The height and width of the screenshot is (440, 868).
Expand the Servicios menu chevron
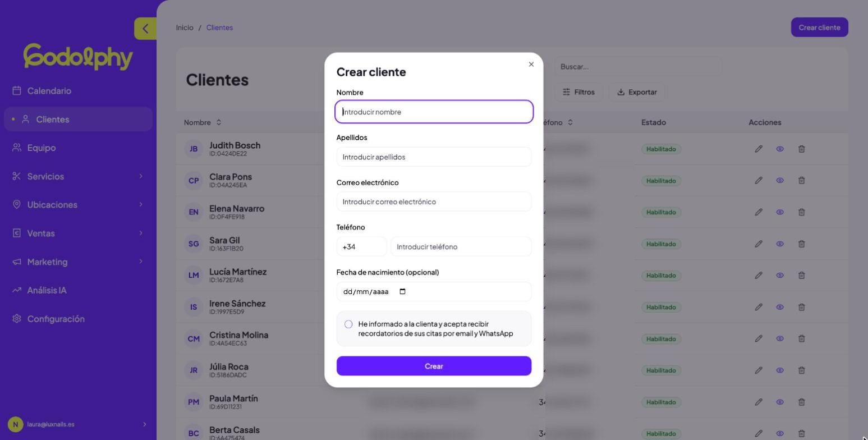(x=141, y=176)
